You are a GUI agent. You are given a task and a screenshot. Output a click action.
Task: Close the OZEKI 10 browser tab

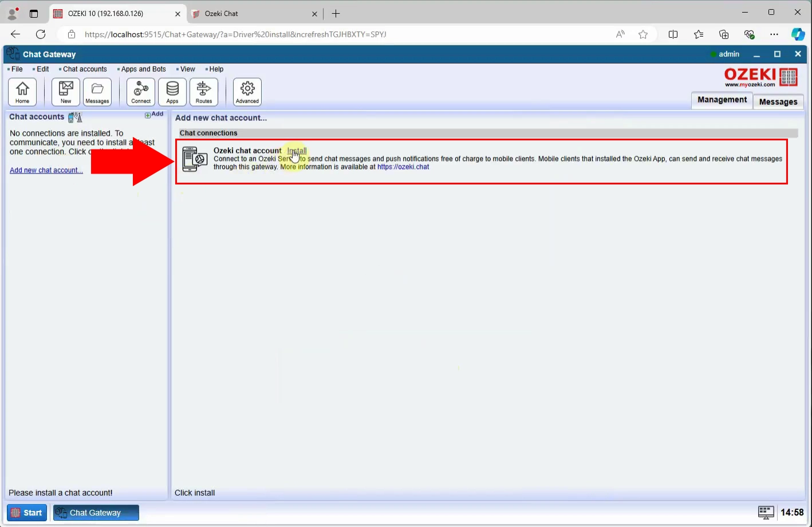pyautogui.click(x=178, y=14)
